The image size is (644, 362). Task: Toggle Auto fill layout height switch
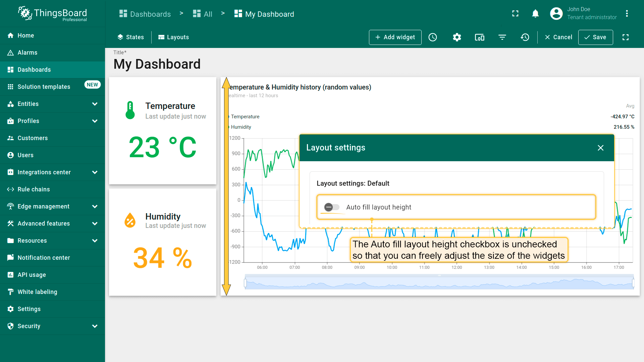tap(332, 207)
